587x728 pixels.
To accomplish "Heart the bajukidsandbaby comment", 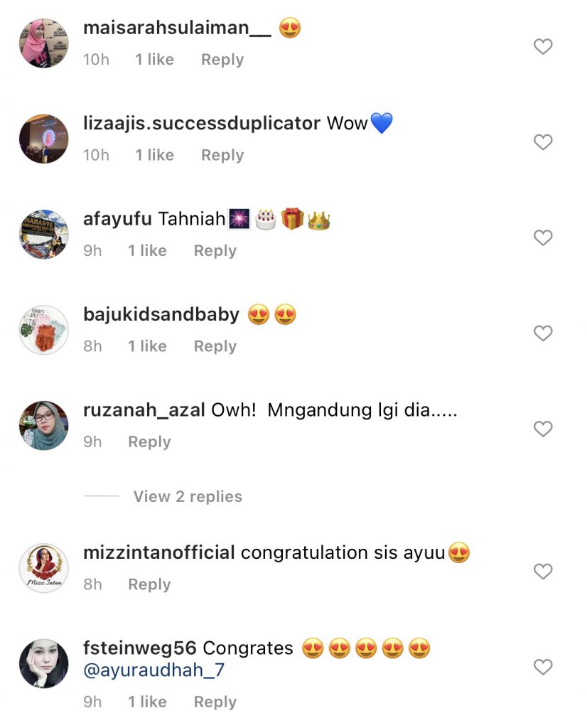I will tap(543, 333).
